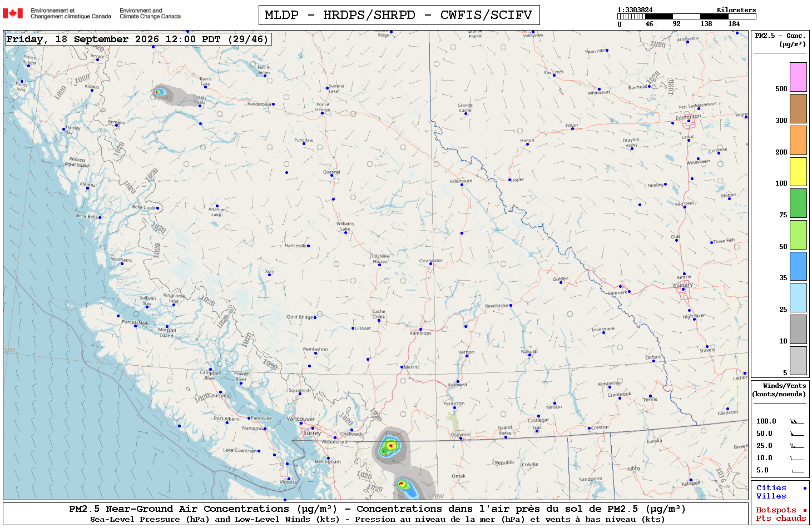Screen dimensions: 812x528
Task: Click the brown 300 legend color
Action: coord(798,108)
